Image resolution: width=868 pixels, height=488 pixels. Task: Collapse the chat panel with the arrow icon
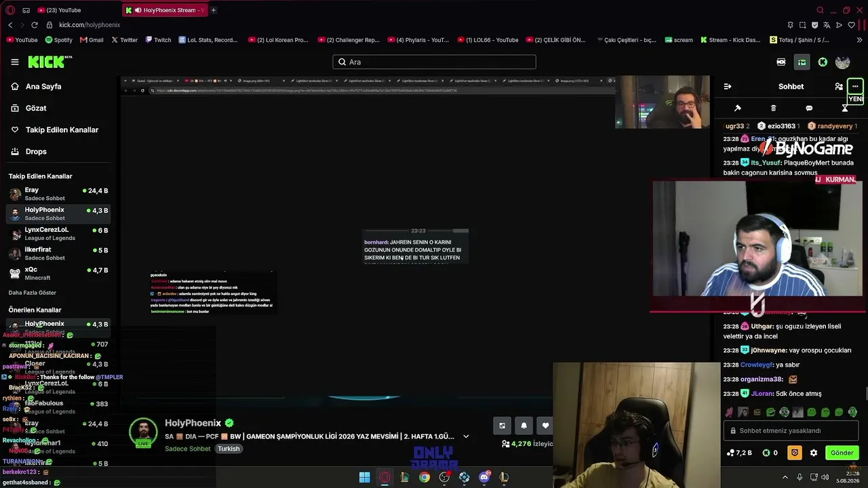728,87
